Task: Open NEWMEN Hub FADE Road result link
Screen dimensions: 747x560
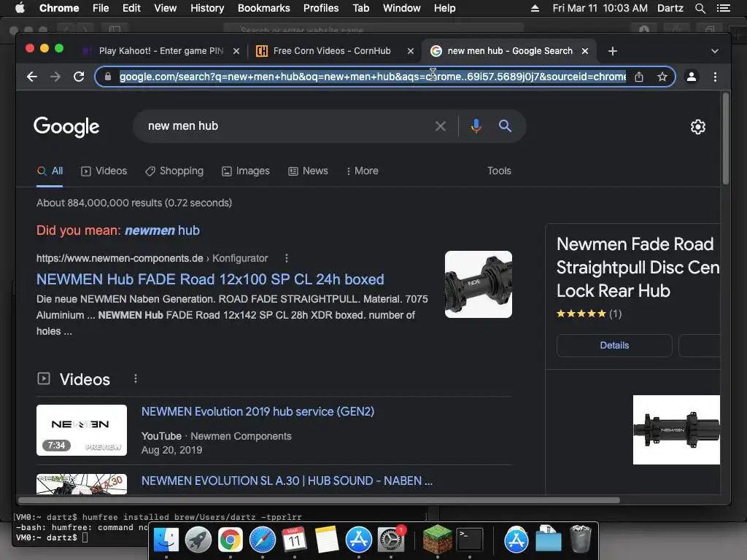Action: [x=210, y=279]
